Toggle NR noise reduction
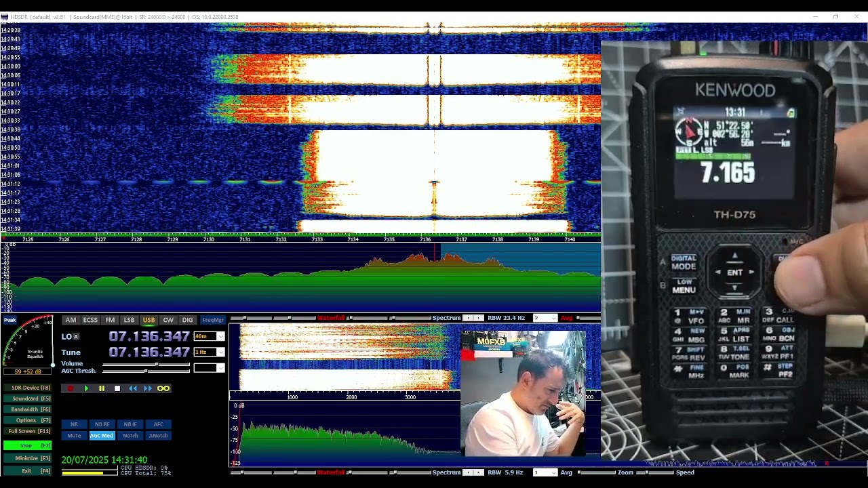Image resolution: width=868 pixels, height=488 pixels. [x=74, y=424]
